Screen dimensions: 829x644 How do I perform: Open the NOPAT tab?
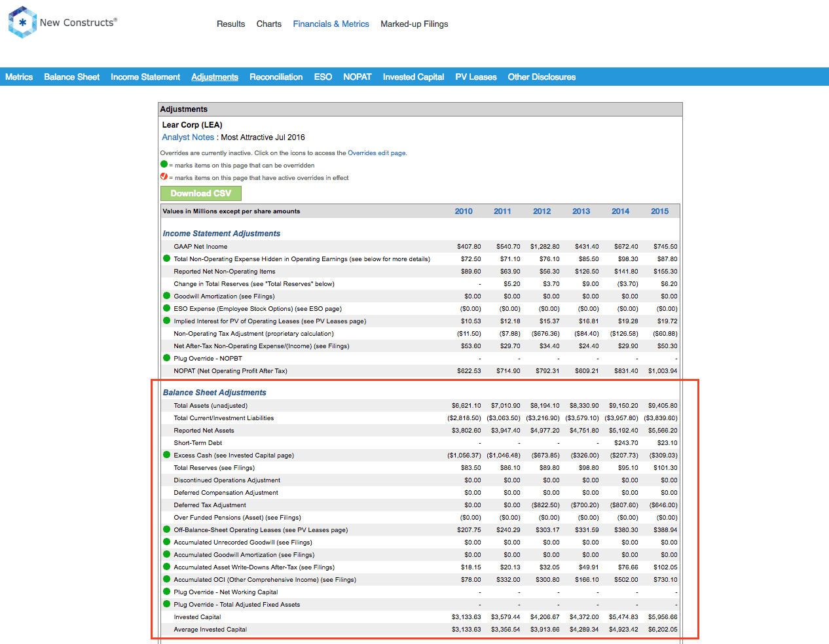coord(358,77)
